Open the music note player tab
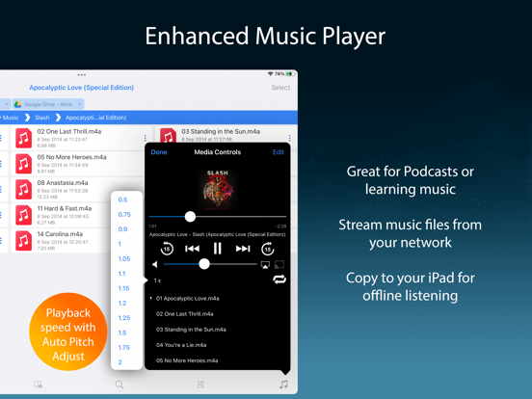This screenshot has height=399, width=532. (283, 385)
